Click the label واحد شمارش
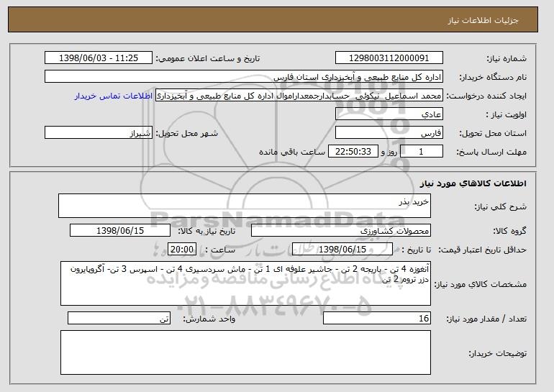This screenshot has height=392, width=554. (x=209, y=319)
